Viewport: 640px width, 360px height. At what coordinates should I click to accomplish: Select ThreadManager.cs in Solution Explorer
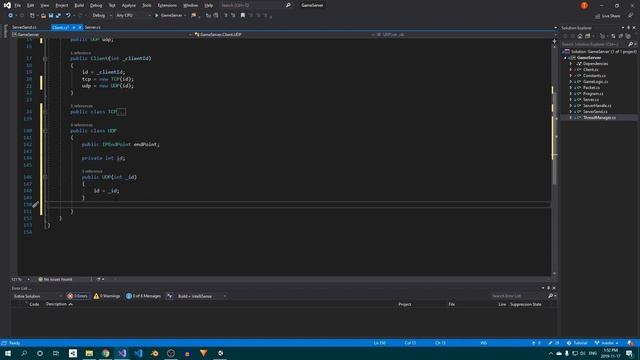point(599,118)
